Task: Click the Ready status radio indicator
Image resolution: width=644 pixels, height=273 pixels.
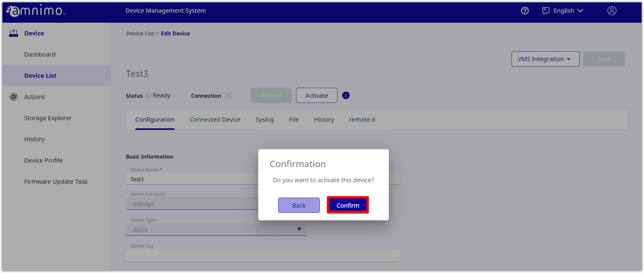Action: point(148,96)
